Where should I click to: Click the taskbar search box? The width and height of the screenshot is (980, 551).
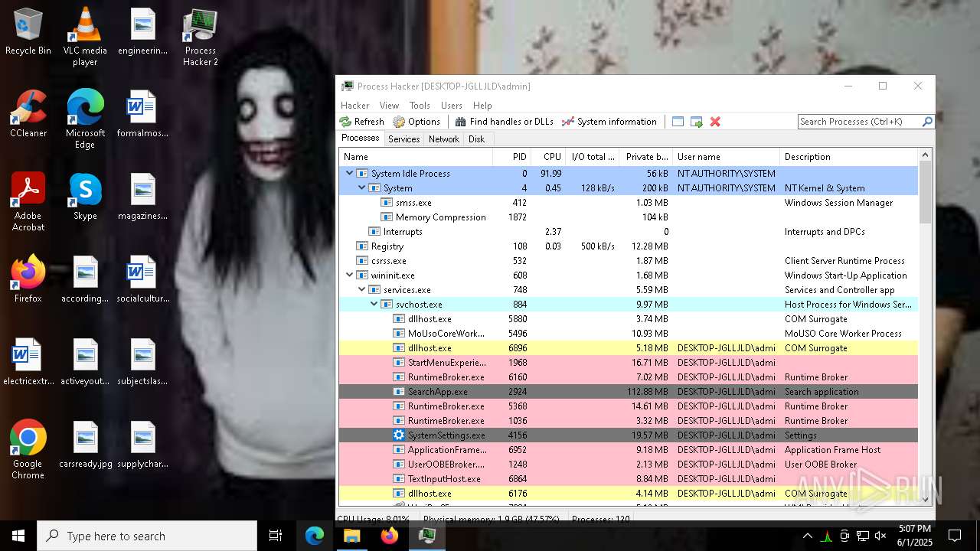click(147, 536)
